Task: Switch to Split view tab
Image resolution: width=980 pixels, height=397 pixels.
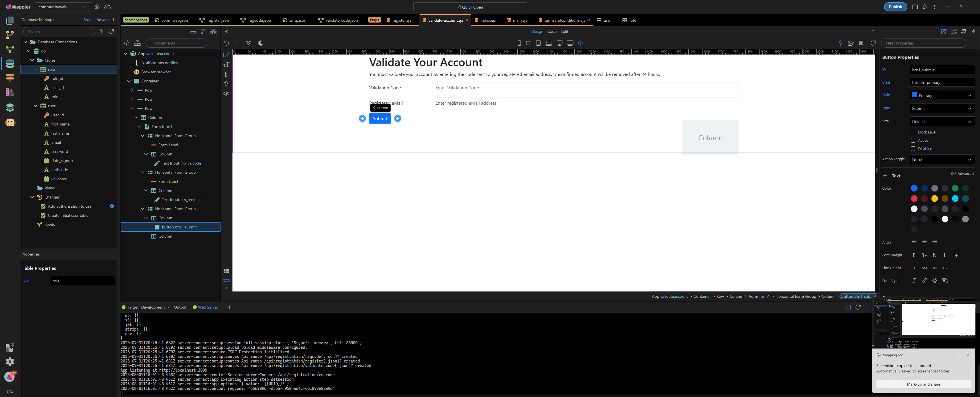Action: coord(565,31)
